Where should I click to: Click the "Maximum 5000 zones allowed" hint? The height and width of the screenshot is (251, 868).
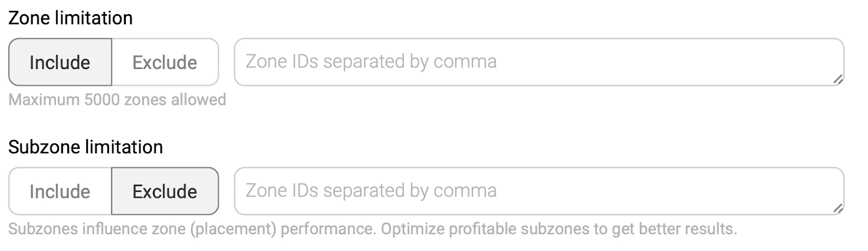point(117,100)
